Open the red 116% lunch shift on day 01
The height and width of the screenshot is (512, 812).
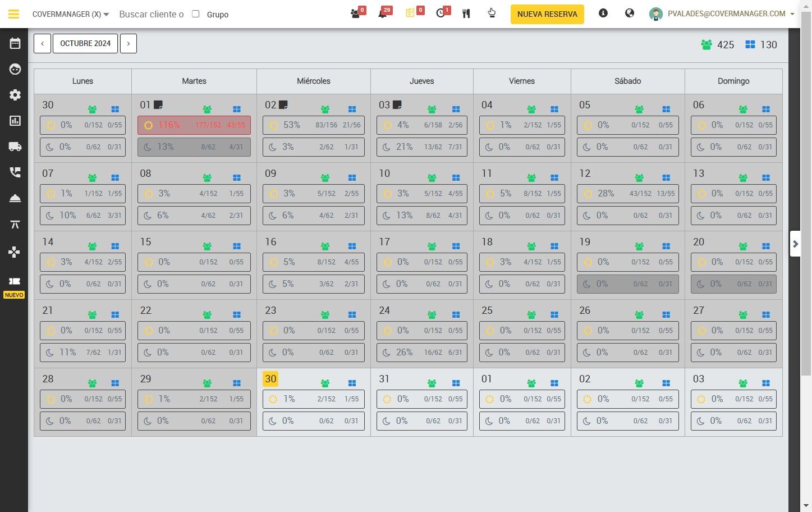click(x=194, y=125)
